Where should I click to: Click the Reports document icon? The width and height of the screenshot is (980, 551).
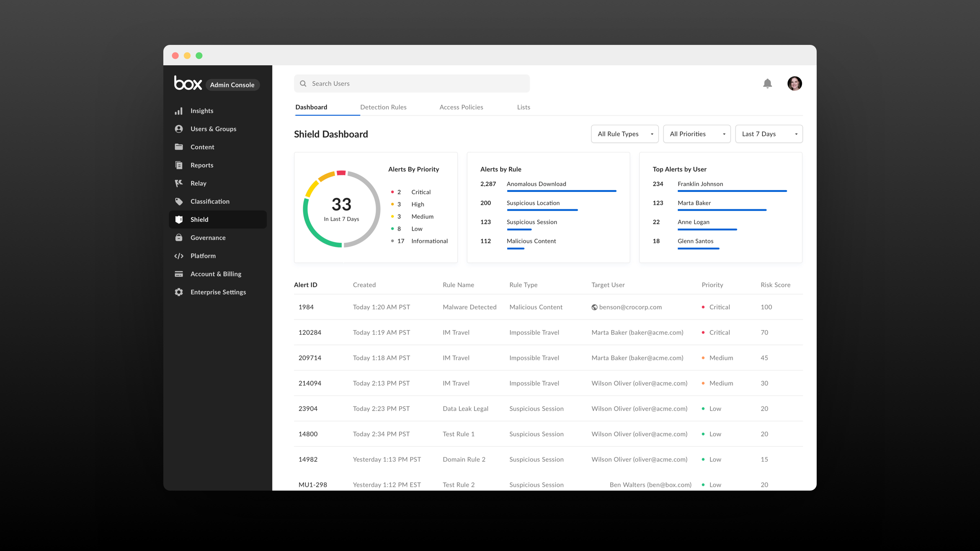tap(179, 165)
